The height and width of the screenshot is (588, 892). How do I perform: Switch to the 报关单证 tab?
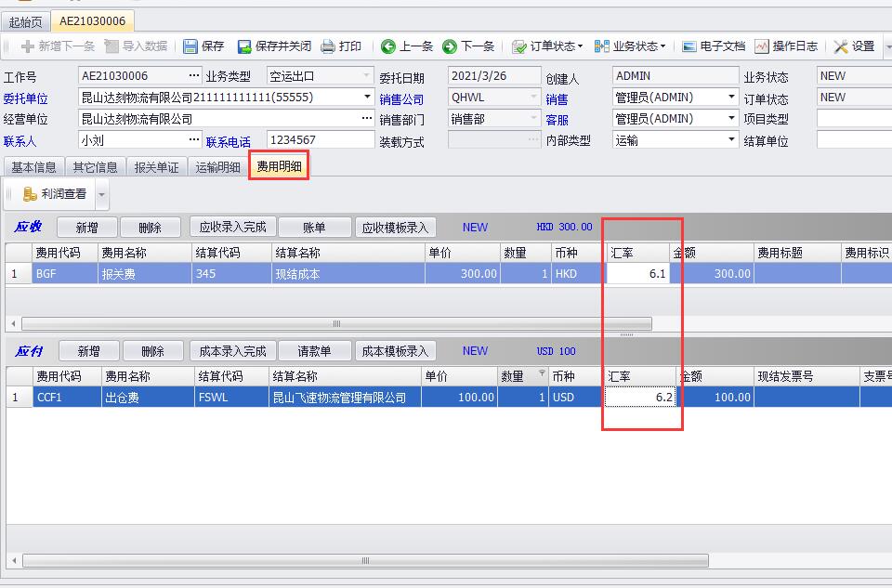point(156,167)
